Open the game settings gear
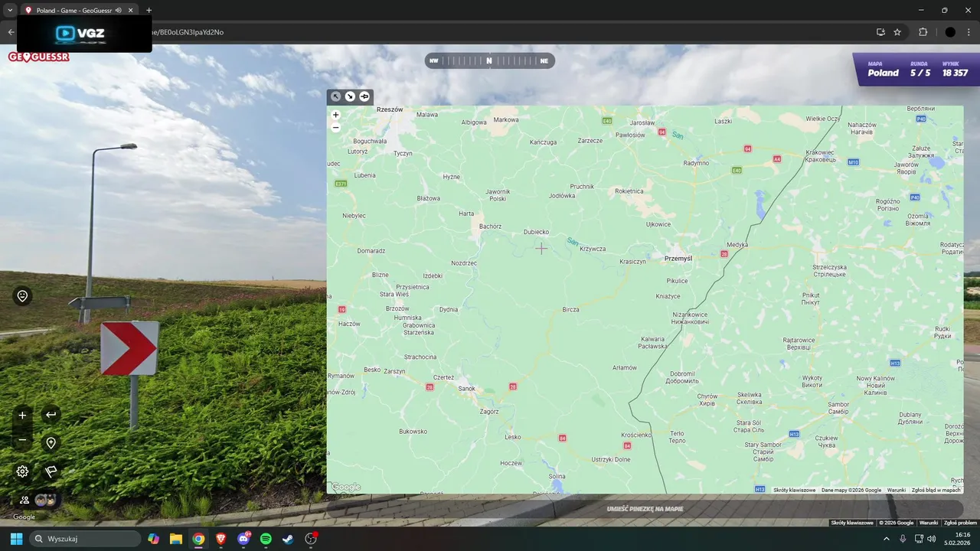 tap(22, 471)
